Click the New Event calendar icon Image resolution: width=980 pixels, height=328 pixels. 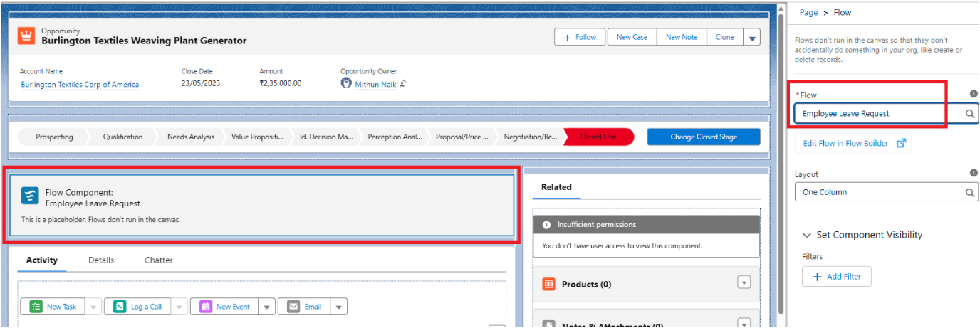206,307
